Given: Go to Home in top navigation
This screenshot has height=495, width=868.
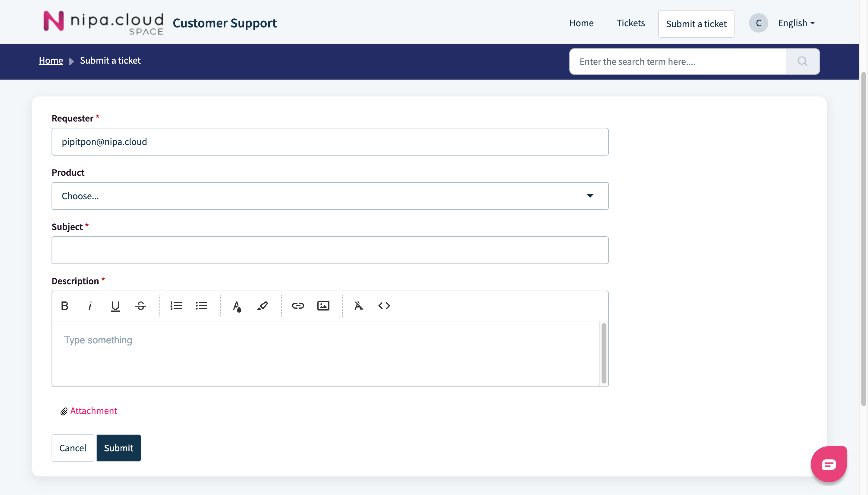Looking at the screenshot, I should [581, 23].
